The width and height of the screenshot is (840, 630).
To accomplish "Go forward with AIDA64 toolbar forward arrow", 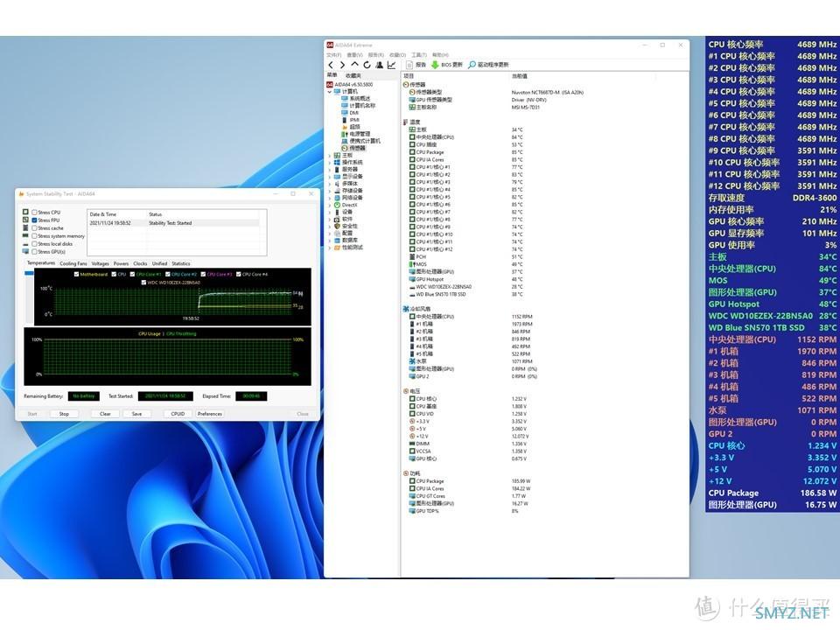I will click(x=342, y=65).
